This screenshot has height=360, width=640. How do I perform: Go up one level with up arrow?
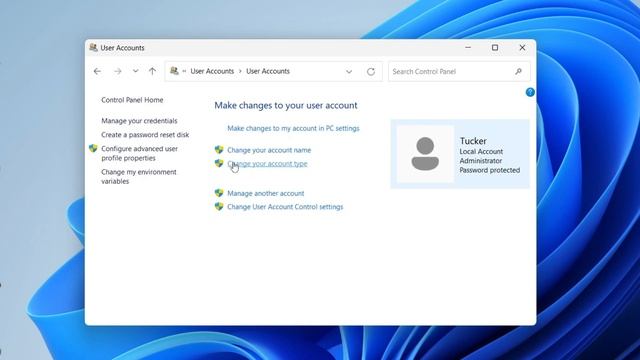[152, 71]
